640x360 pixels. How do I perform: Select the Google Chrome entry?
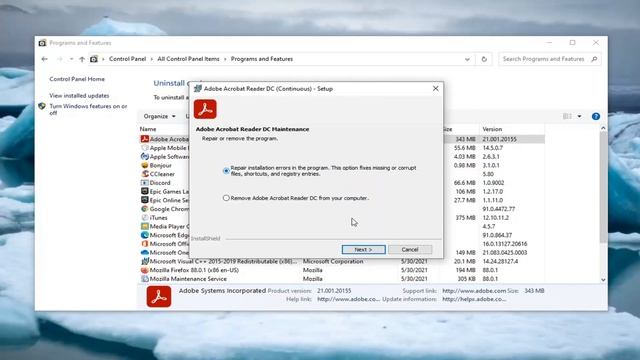pyautogui.click(x=164, y=209)
